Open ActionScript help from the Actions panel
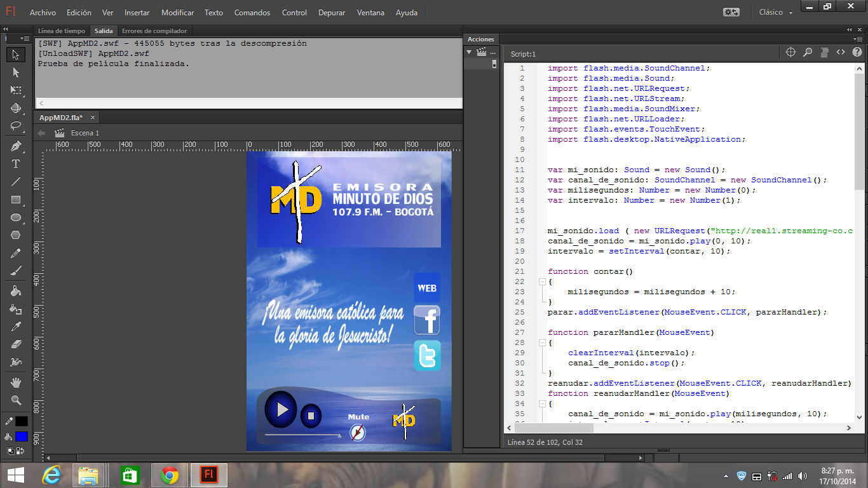The height and width of the screenshot is (488, 868). pos(857,52)
